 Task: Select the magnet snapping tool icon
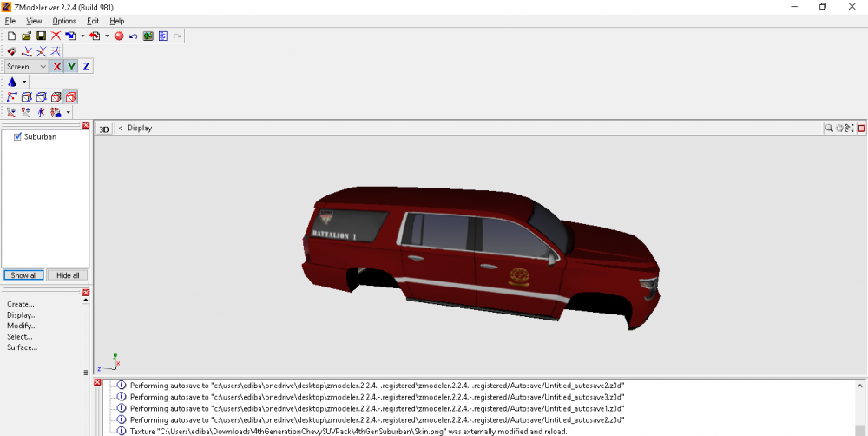[11, 51]
